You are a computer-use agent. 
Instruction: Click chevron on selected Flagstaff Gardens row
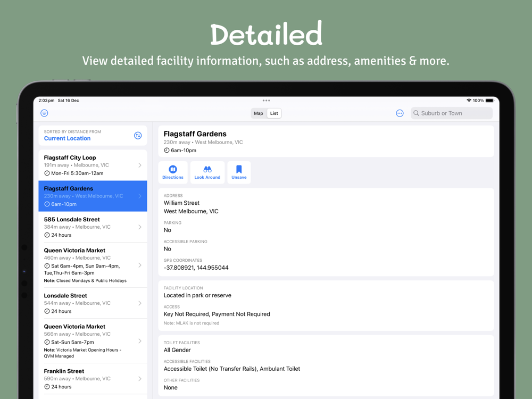140,196
